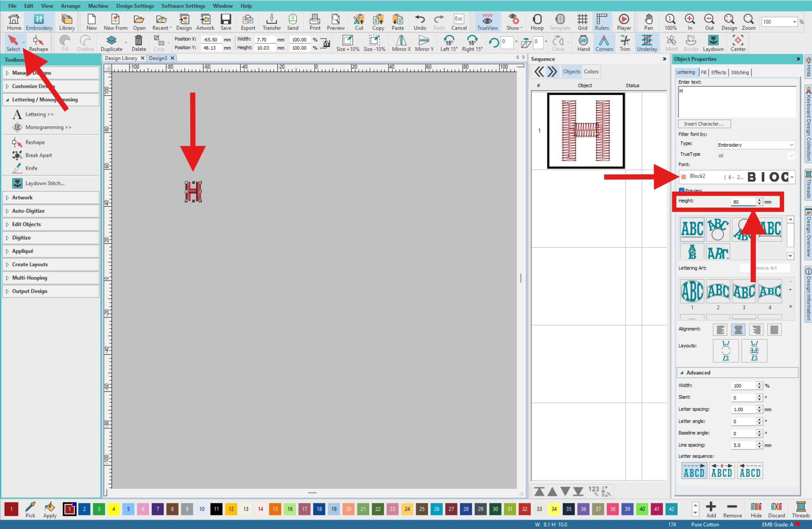The height and width of the screenshot is (529, 812).
Task: Switch to the Colors tab in Sequence
Action: click(591, 72)
